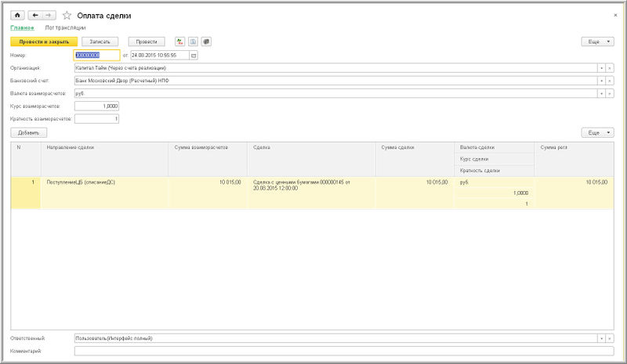
Task: Click Добавить to add a row
Action: click(x=29, y=133)
